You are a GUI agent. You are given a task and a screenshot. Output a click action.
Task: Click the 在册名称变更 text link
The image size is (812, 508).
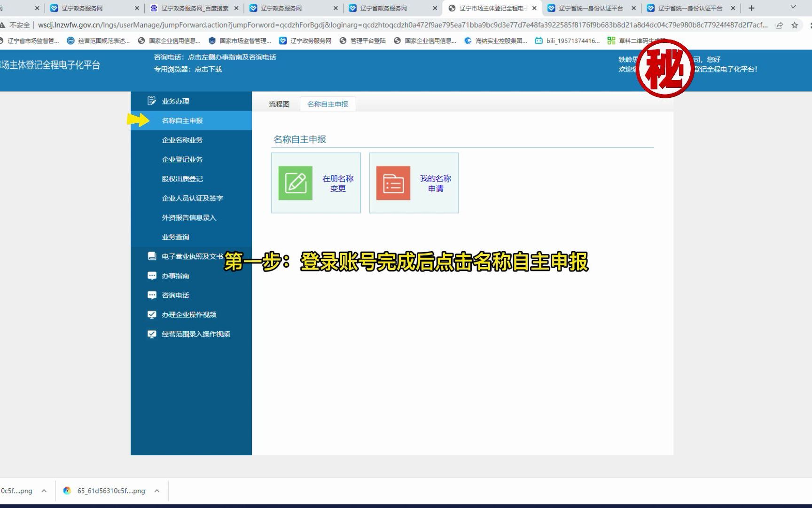[x=338, y=183]
